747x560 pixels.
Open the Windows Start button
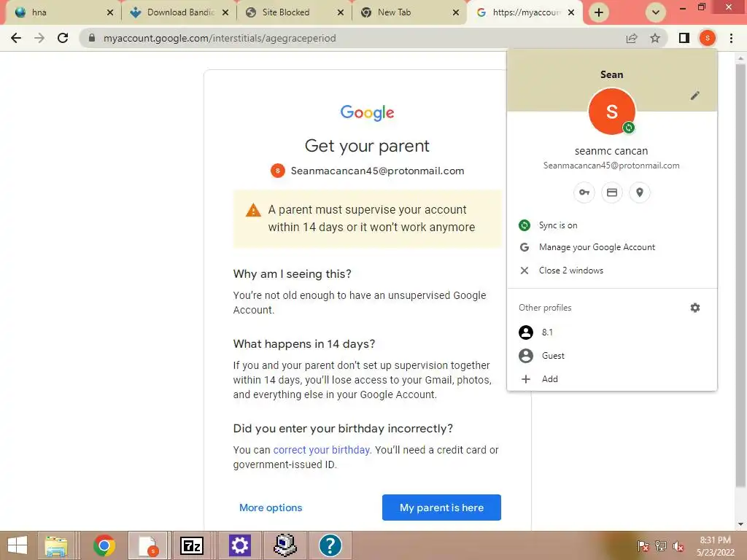pos(18,545)
